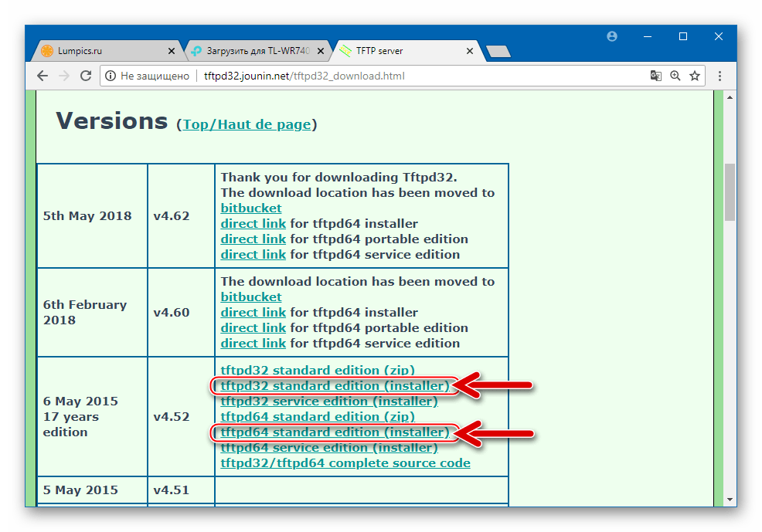
Task: Select the '5th May 2018' date cell
Action: pyautogui.click(x=92, y=216)
